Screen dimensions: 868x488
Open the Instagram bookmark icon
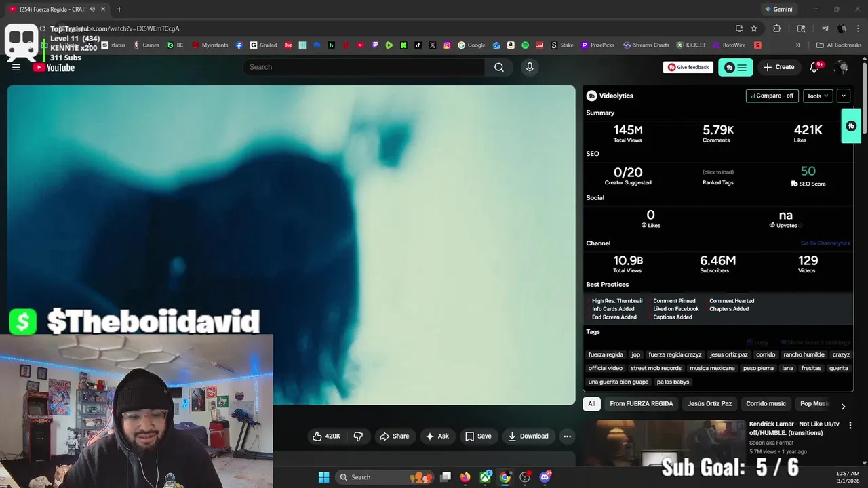pyautogui.click(x=447, y=45)
